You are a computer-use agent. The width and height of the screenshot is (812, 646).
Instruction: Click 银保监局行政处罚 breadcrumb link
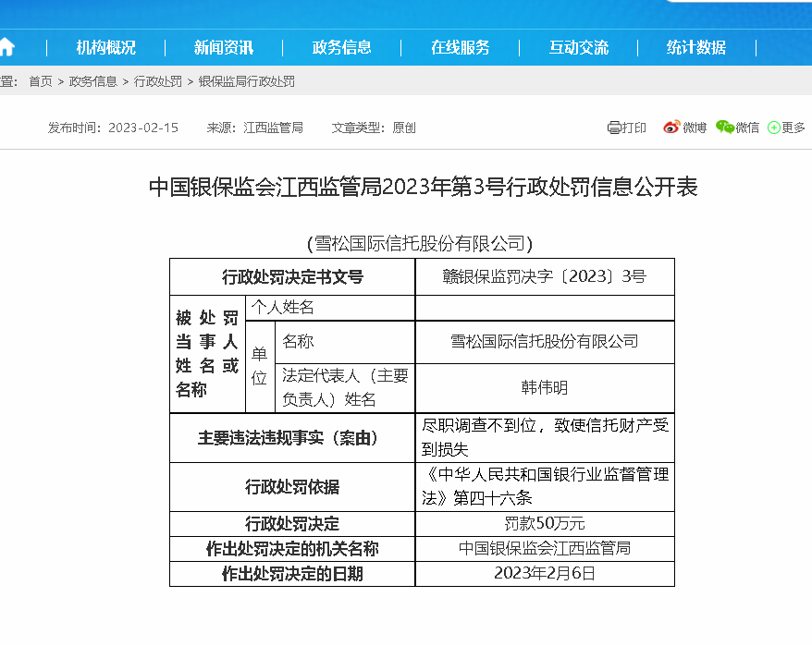pyautogui.click(x=247, y=81)
